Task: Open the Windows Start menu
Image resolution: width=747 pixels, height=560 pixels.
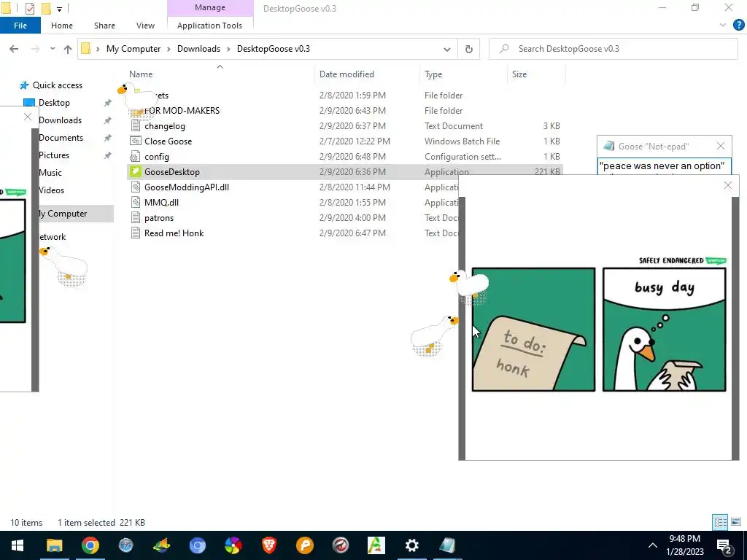Action: point(18,545)
